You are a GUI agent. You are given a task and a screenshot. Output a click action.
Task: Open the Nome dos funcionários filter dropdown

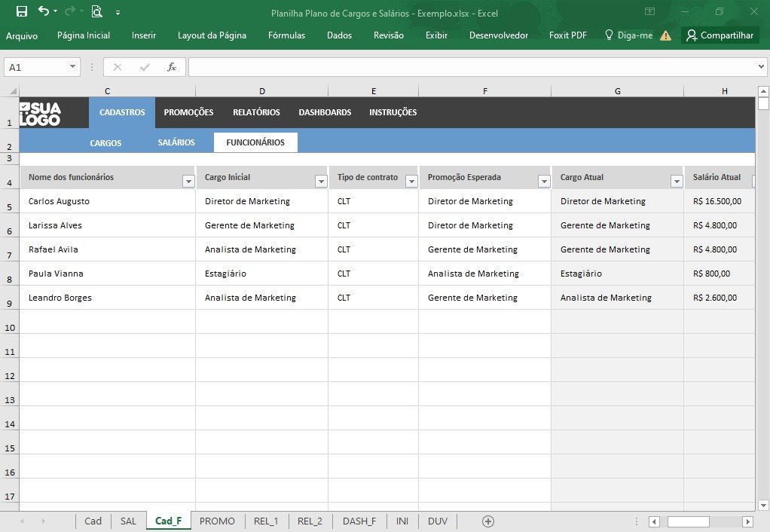(188, 182)
